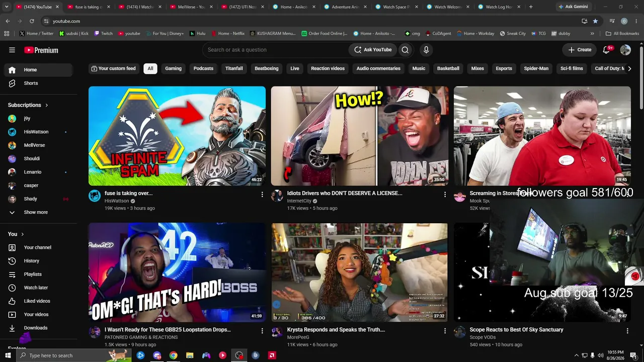Open options for Krysta Responds video
Viewport: 644px width, 362px height.
(445, 330)
